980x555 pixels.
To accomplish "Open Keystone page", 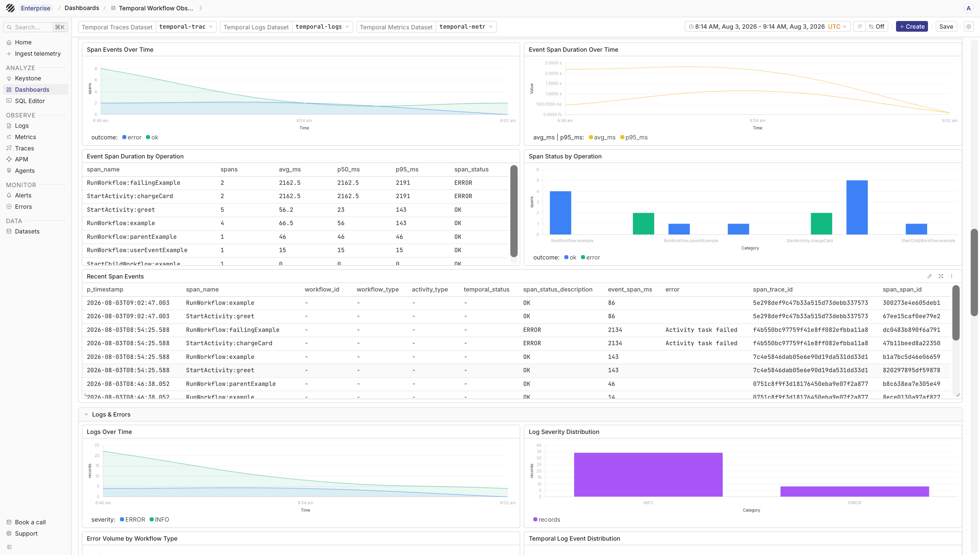I will tap(28, 78).
